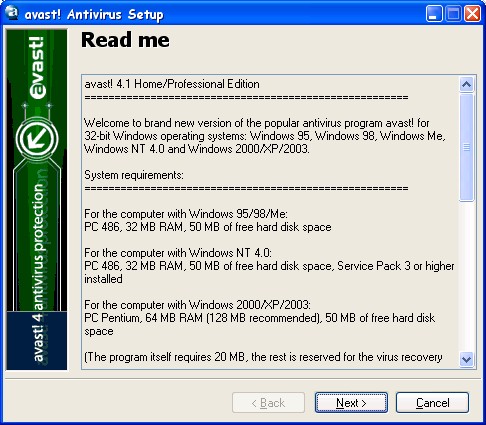The height and width of the screenshot is (425, 486).
Task: Click the avast! icon in title bar
Action: click(12, 13)
